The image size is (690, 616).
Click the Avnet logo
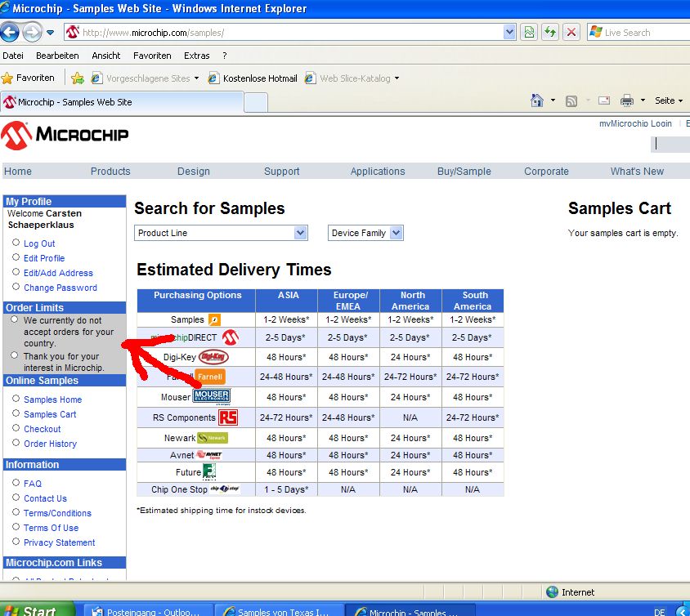209,454
